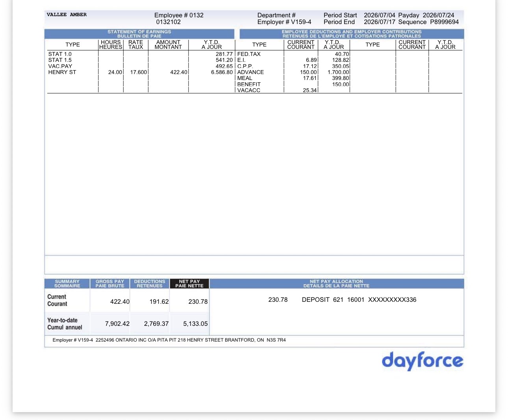Click the DEPOSIT 621 16001 account text

point(359,299)
